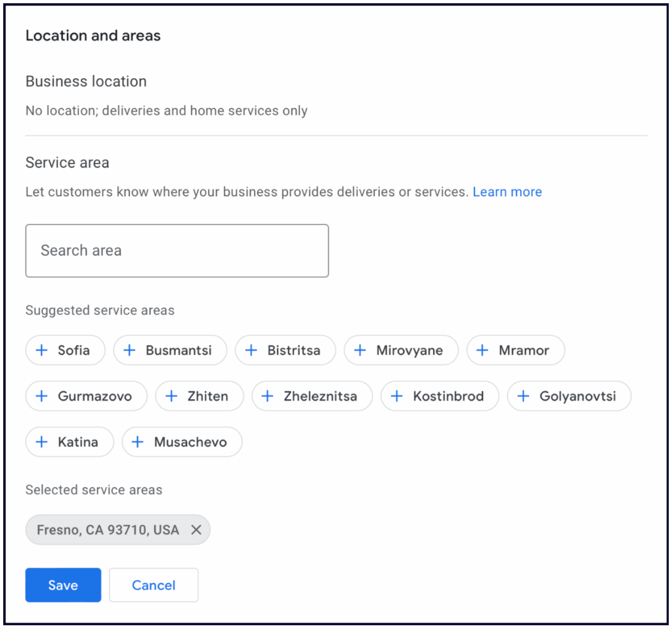This screenshot has width=672, height=629.
Task: Click the Mirovyane chip label text
Action: point(409,350)
